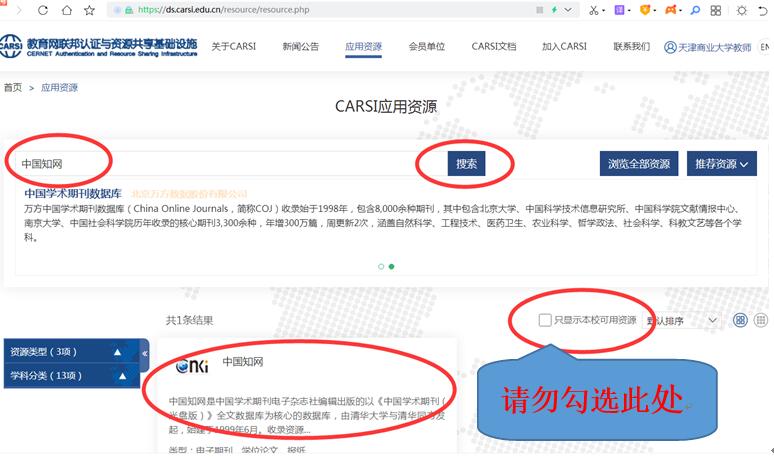Click the small grey square icon in address bar

[x=540, y=10]
